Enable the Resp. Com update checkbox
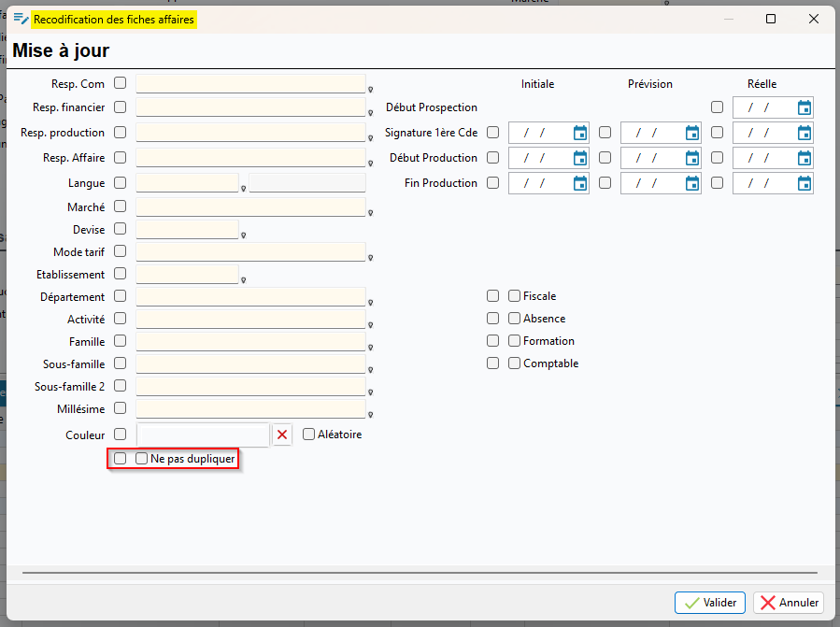The width and height of the screenshot is (840, 627). 120,83
